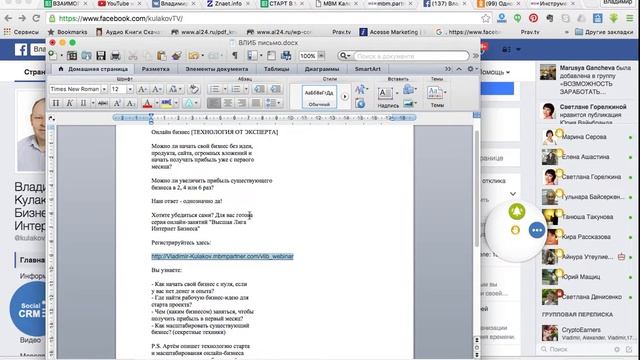This screenshot has height=360, width=640.
Task: Print the document using the printer icon
Action: pyautogui.click(x=116, y=56)
